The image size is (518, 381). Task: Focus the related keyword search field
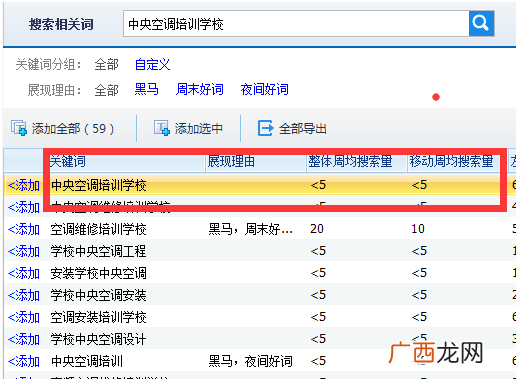[x=296, y=24]
